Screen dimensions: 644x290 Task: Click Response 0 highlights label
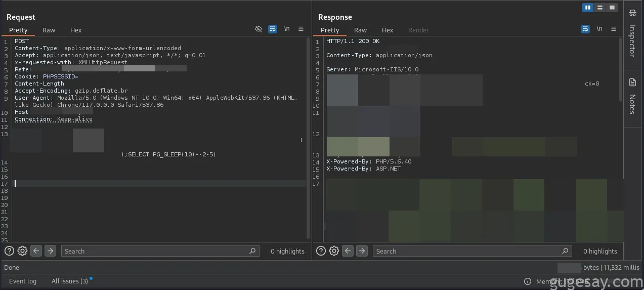tap(600, 251)
